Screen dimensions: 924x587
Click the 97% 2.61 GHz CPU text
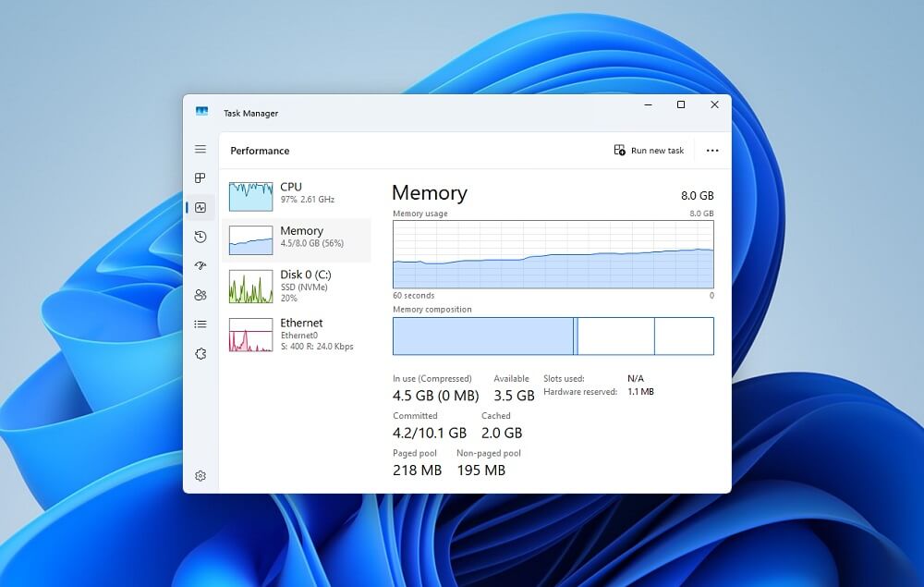pos(308,200)
